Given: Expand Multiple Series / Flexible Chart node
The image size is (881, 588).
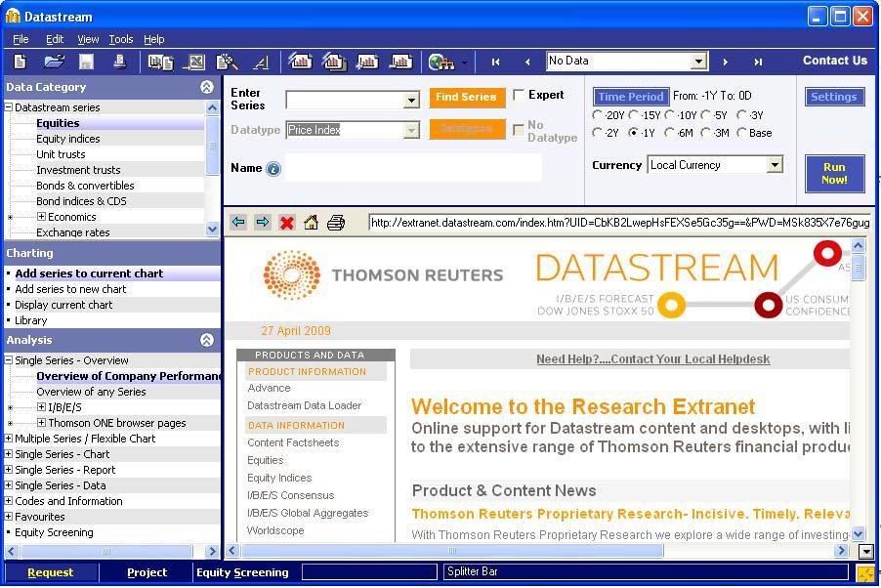Looking at the screenshot, I should tap(9, 438).
